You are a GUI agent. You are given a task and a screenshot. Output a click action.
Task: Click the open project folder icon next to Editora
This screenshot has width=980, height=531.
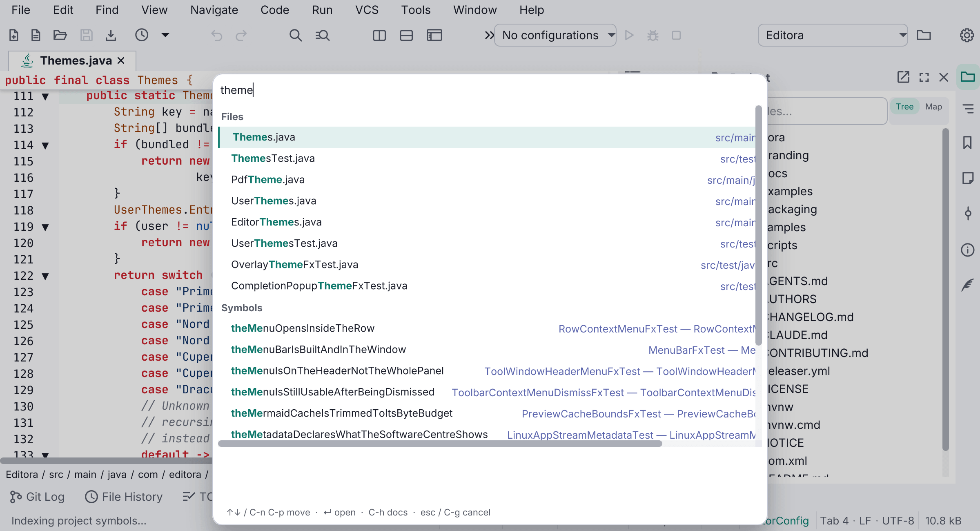pos(924,35)
